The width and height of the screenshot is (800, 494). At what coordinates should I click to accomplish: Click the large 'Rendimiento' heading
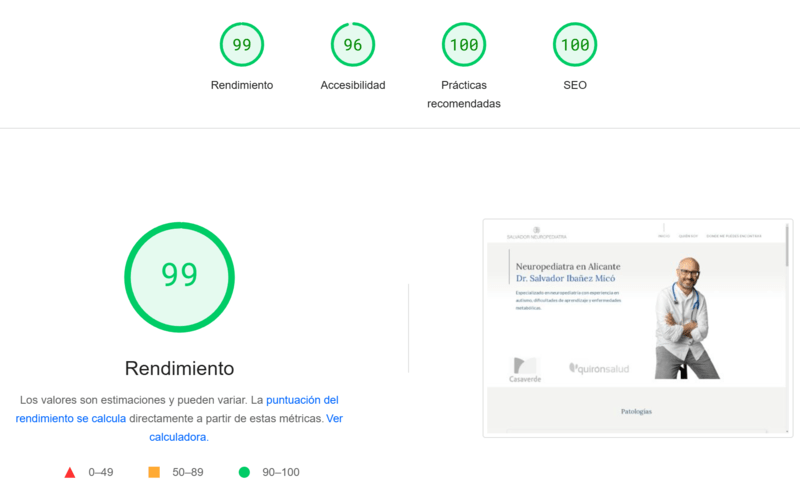(x=180, y=368)
